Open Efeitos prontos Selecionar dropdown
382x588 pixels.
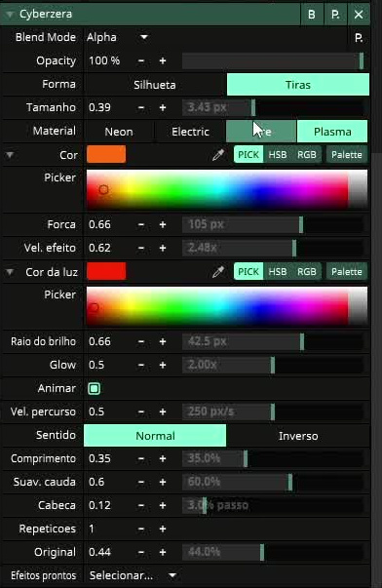coord(133,575)
